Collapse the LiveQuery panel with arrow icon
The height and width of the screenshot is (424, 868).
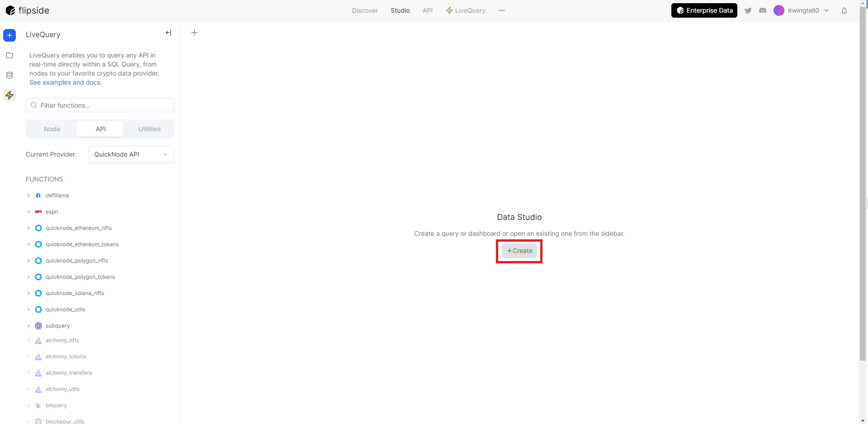point(168,33)
